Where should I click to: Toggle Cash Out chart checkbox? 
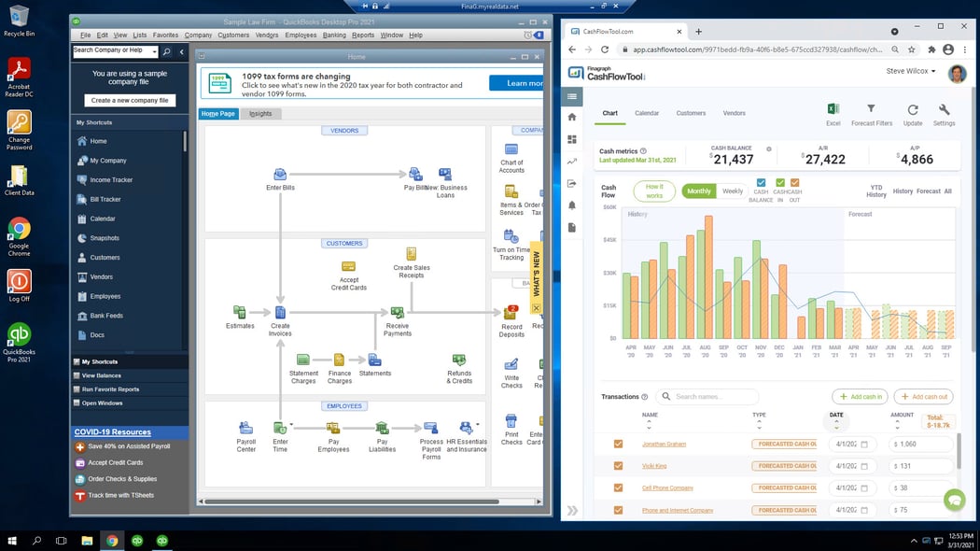click(794, 183)
